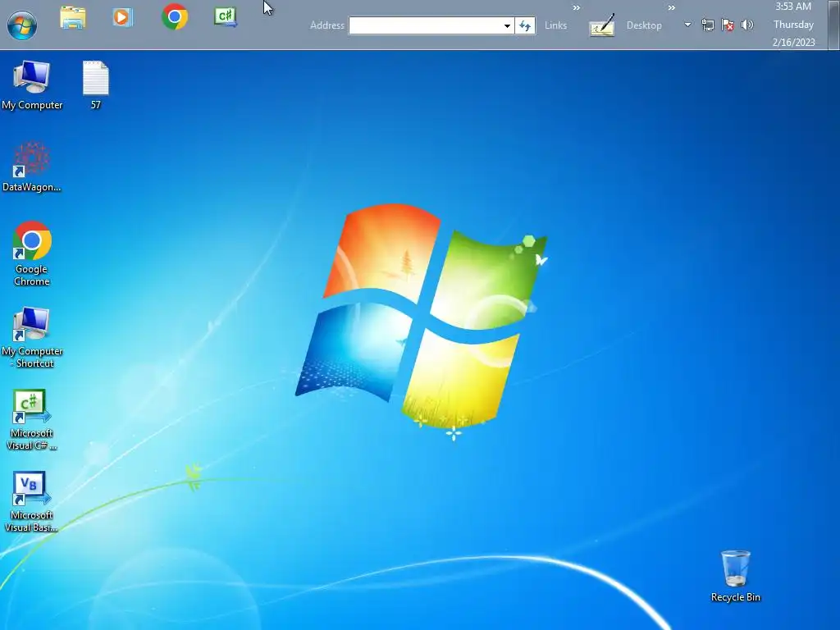Open the volume speaker tray icon

point(746,25)
